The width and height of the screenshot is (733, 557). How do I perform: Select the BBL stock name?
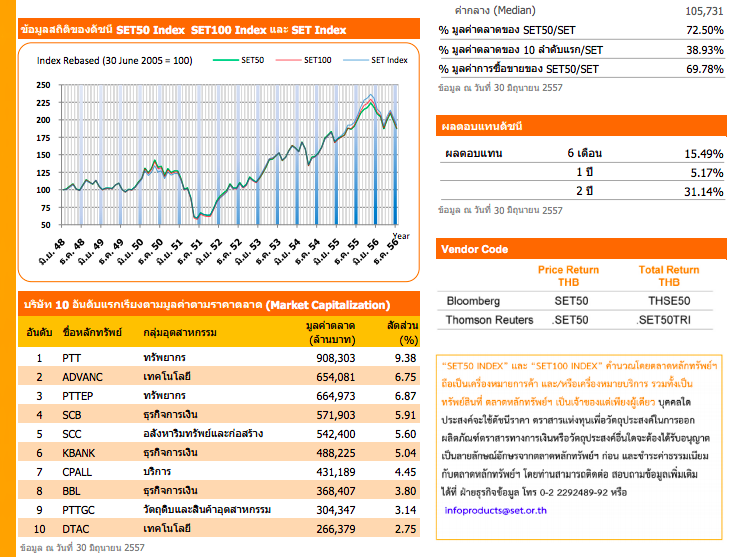tap(71, 491)
